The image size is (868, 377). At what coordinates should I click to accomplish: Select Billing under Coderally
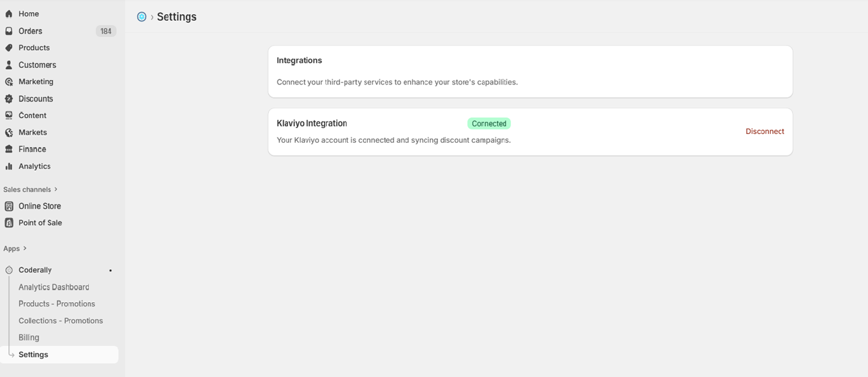click(x=29, y=337)
